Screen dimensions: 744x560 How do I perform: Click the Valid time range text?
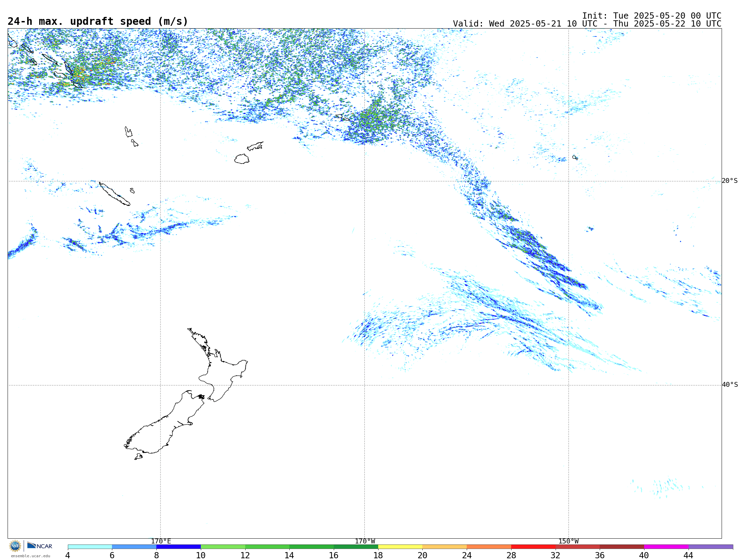click(587, 24)
